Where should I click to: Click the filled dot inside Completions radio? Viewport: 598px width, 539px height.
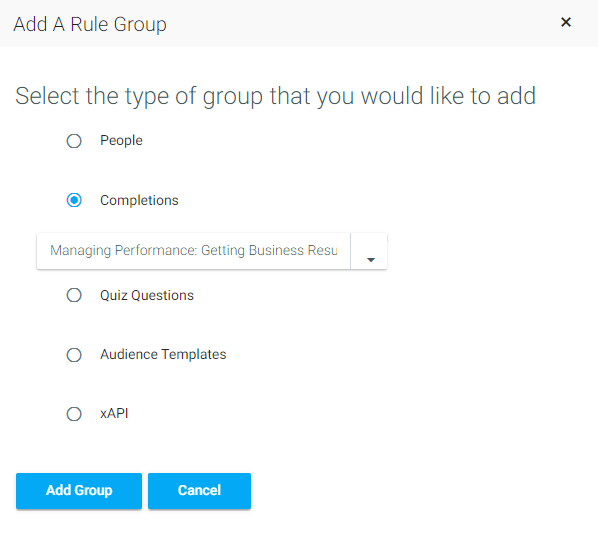(x=74, y=200)
